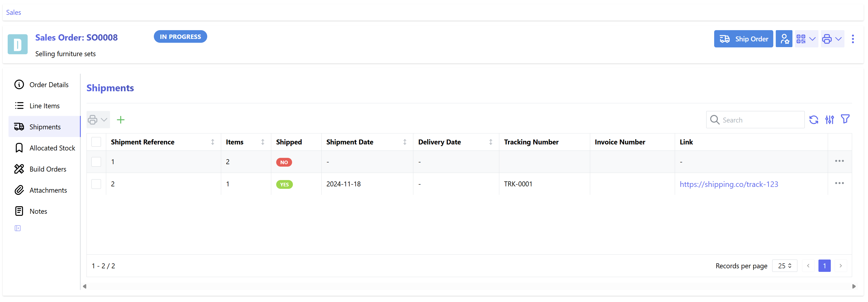
Task: Click the filter funnel icon
Action: [846, 119]
